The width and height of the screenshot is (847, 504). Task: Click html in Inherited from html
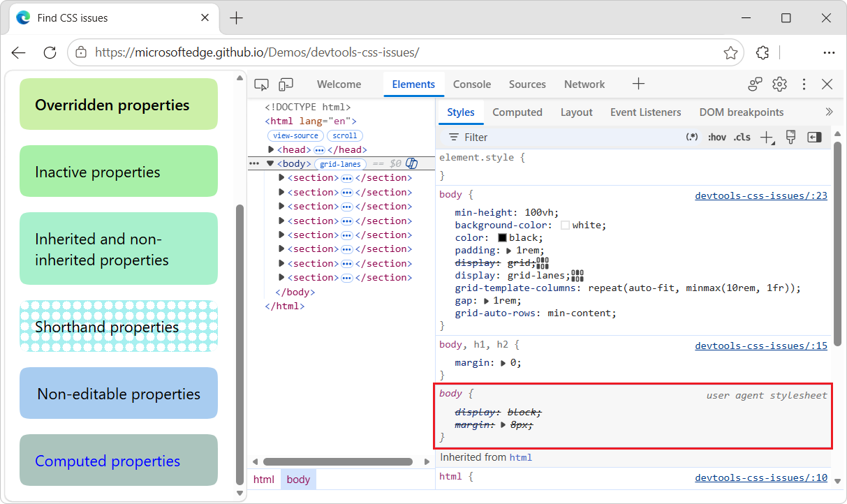[x=521, y=458]
